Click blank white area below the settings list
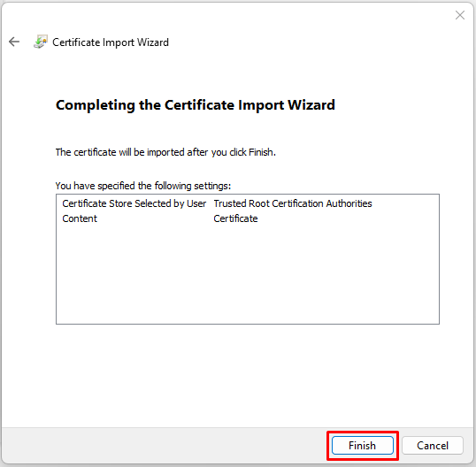Viewport: 476px width, 467px height. tap(237, 376)
